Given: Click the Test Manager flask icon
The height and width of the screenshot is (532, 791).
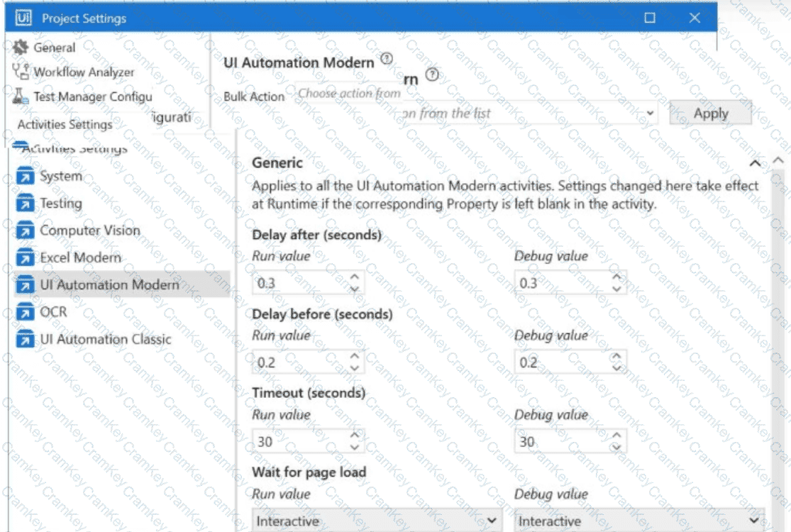Looking at the screenshot, I should point(20,96).
